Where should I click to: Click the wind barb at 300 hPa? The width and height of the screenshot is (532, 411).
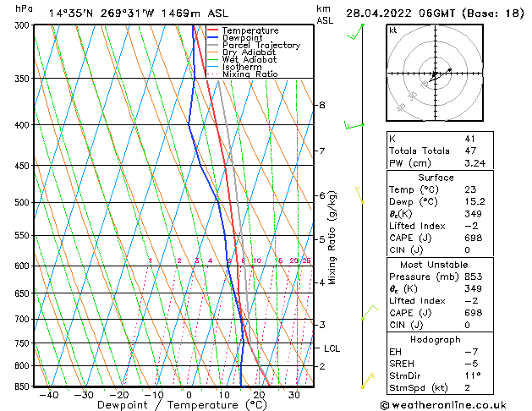(362, 32)
